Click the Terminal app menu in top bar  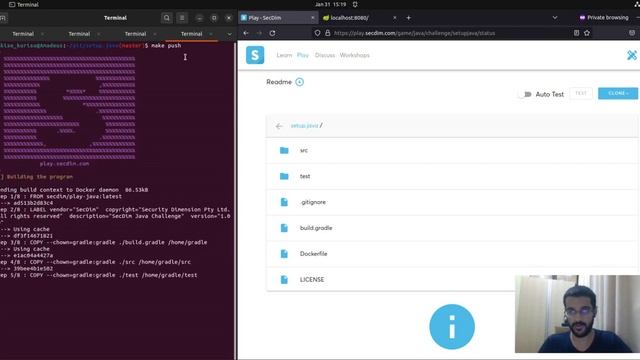click(24, 4)
